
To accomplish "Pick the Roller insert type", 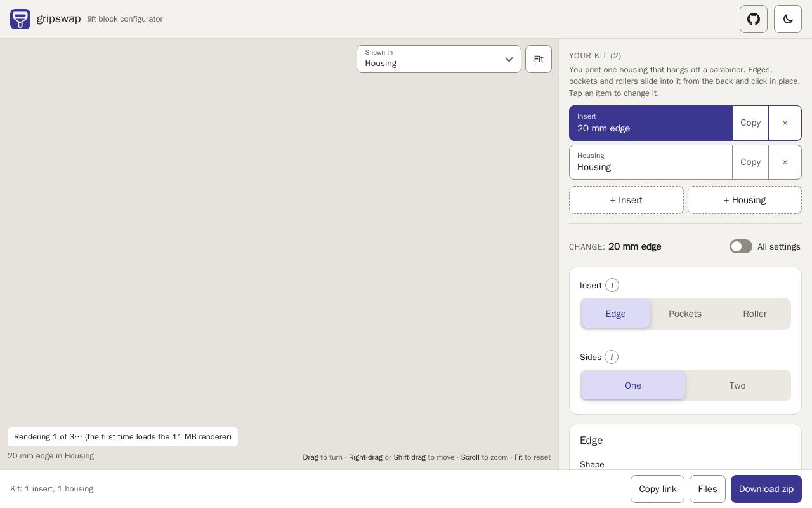I will point(755,314).
